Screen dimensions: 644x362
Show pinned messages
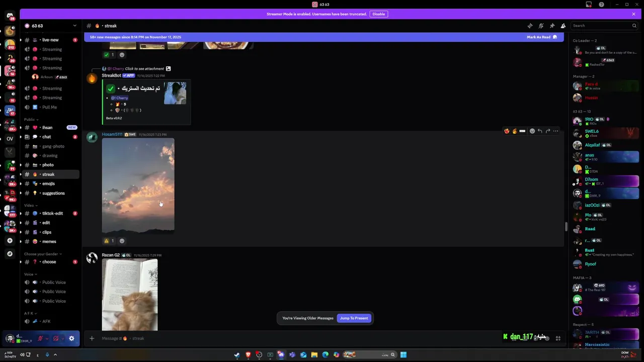pos(552,26)
